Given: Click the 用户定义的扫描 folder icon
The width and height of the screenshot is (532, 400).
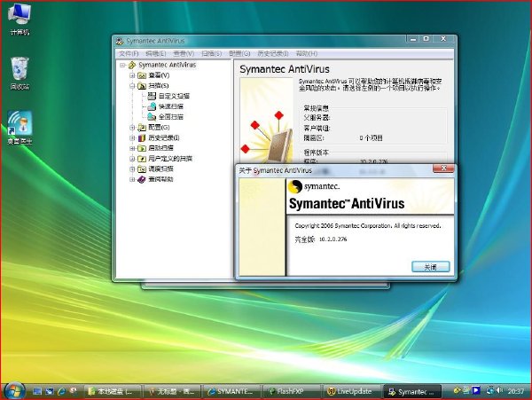Looking at the screenshot, I should coord(142,159).
